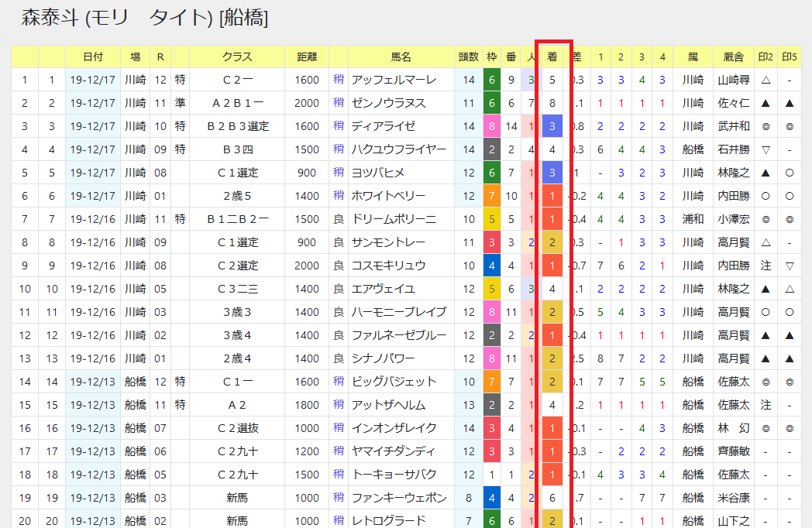Click trainer name 佐々仁
The image size is (812, 528).
tap(733, 103)
